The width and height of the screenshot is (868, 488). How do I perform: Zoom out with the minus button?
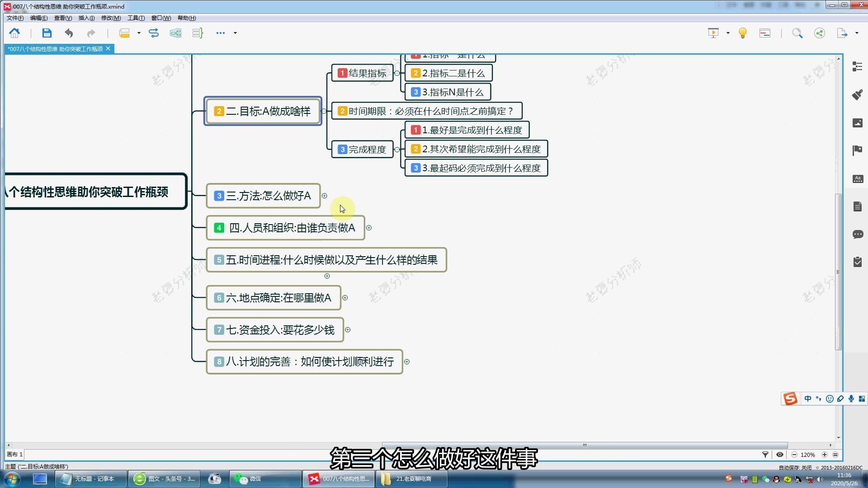point(794,455)
